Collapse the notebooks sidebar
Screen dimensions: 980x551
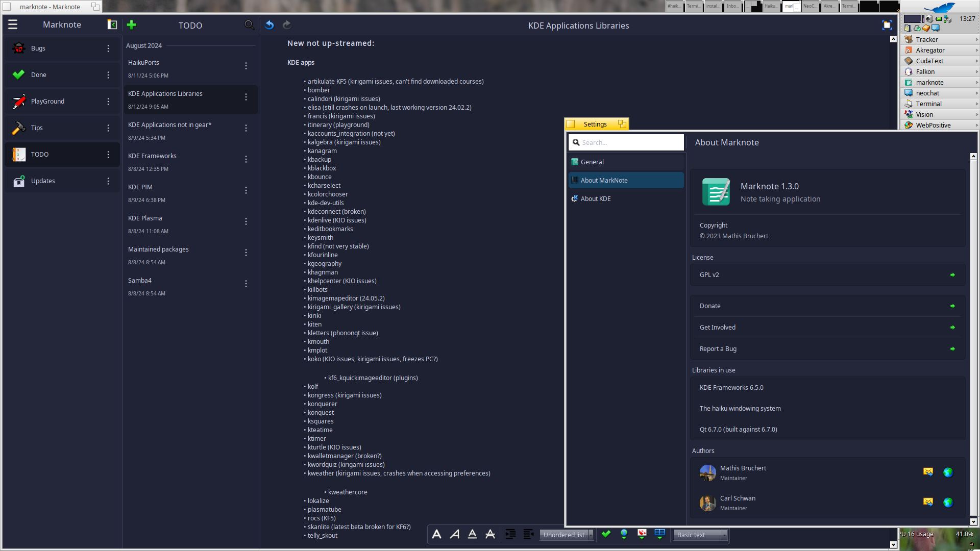[112, 24]
